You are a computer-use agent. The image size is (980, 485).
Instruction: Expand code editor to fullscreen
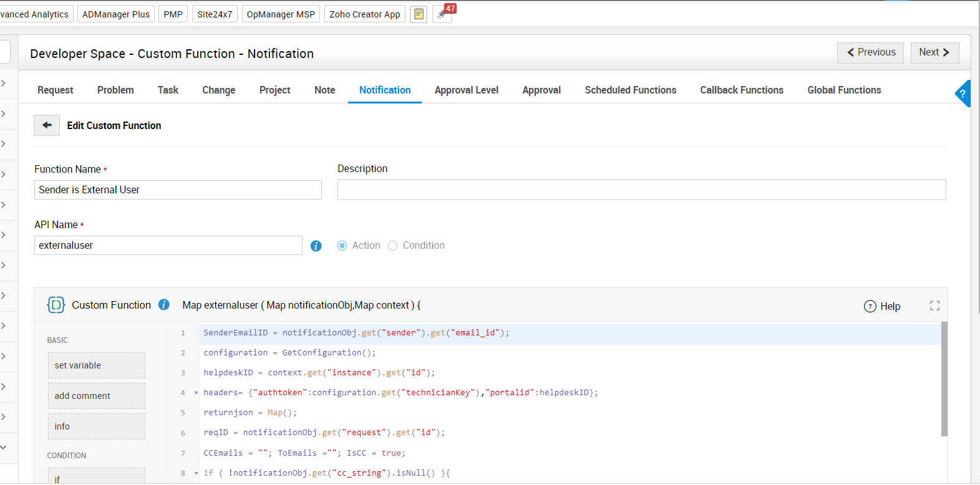click(x=934, y=305)
